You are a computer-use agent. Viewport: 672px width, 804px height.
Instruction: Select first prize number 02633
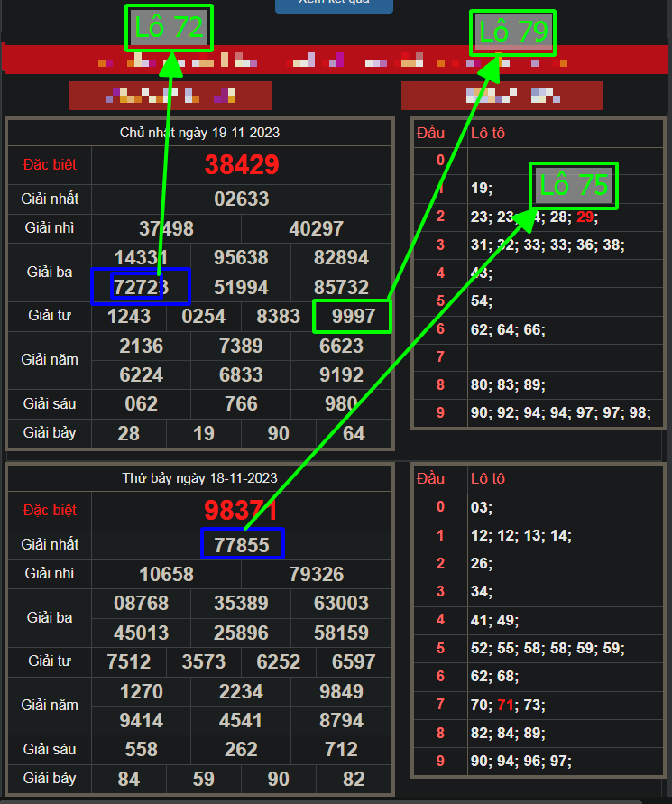242,199
